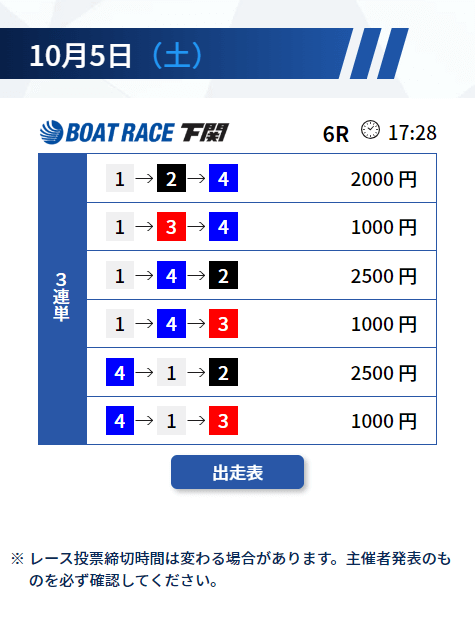Click the leading blue 4 in 4→1→2 row
This screenshot has width=475, height=620.
click(120, 372)
